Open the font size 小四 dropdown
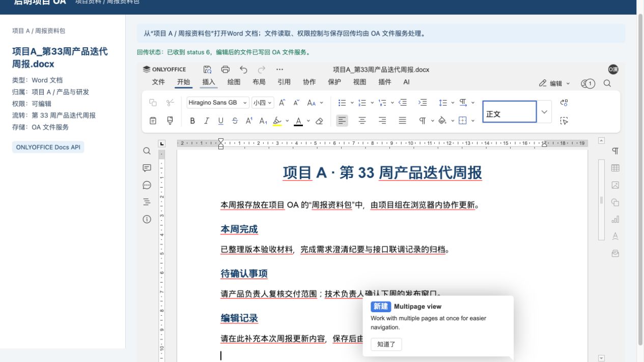This screenshot has height=362, width=644. (x=270, y=103)
